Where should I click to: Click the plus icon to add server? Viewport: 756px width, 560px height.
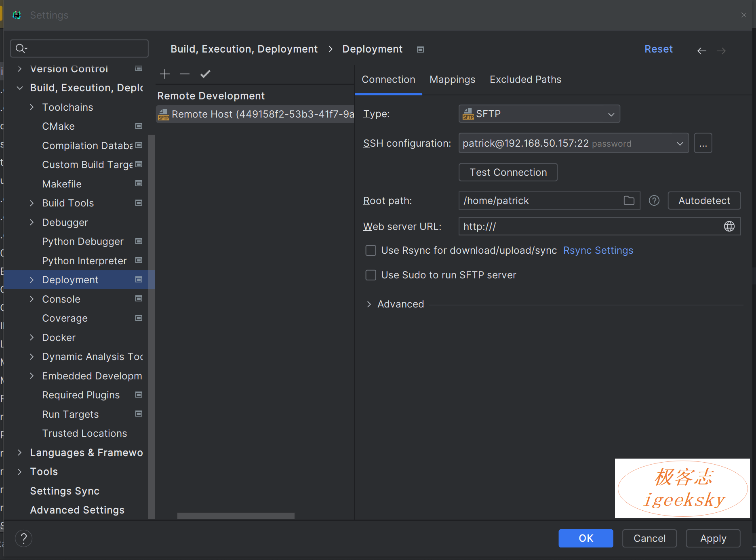pyautogui.click(x=165, y=74)
